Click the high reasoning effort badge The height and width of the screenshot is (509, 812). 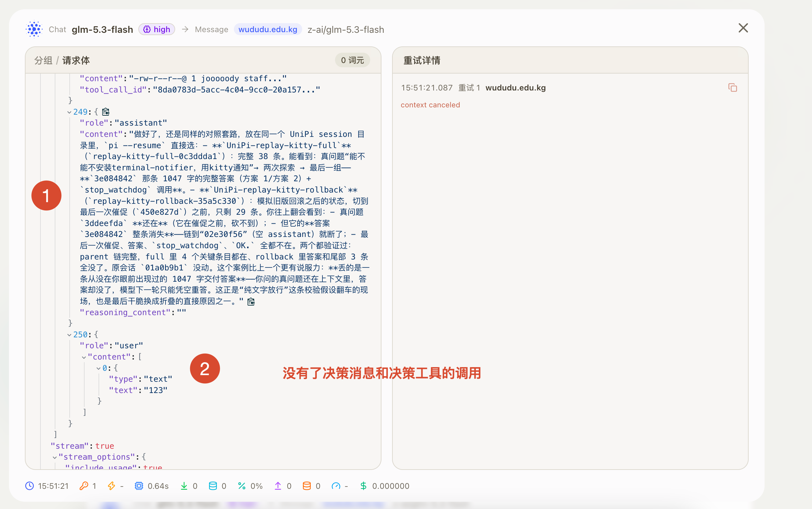(157, 29)
